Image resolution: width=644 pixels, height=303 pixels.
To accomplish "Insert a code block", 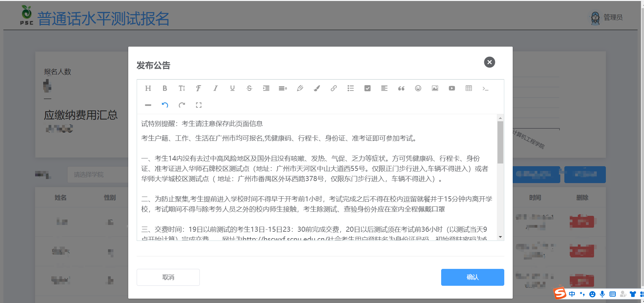I will (x=485, y=88).
